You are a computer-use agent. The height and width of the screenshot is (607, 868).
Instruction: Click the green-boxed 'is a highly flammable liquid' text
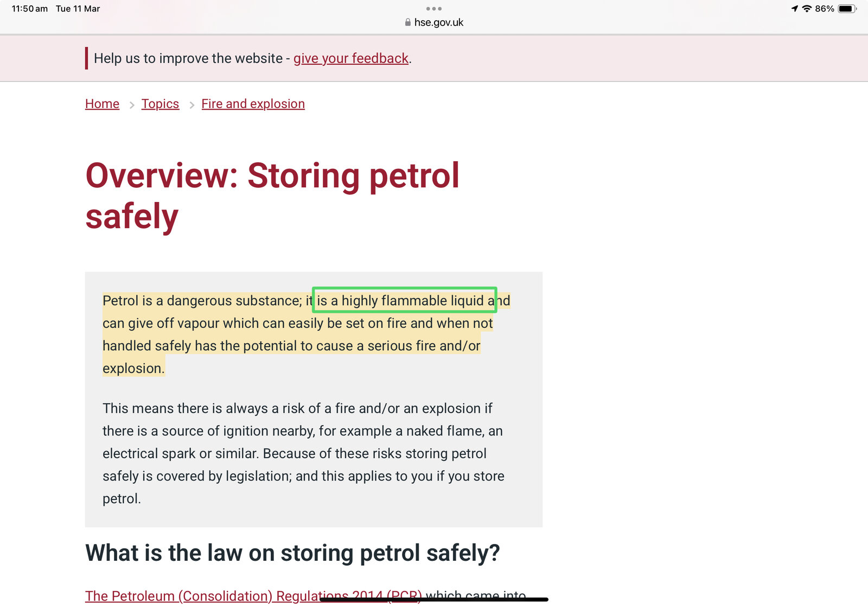[x=404, y=300]
